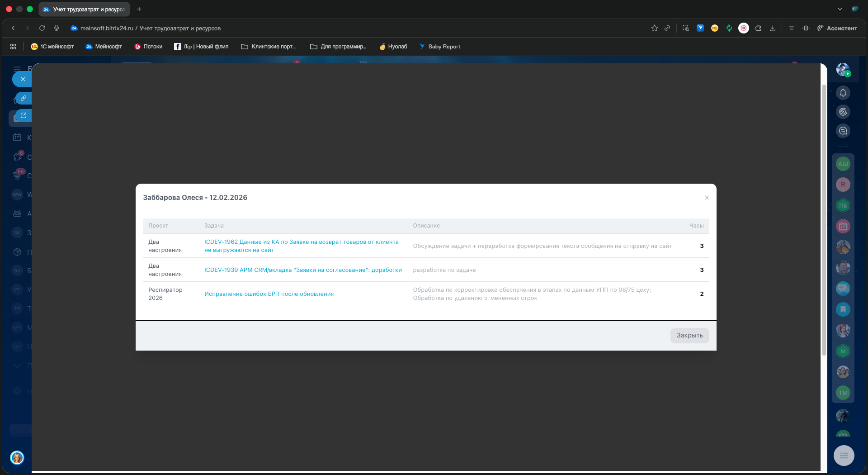Image resolution: width=868 pixels, height=475 pixels.
Task: Bookmark the page with the star icon
Action: coord(654,28)
